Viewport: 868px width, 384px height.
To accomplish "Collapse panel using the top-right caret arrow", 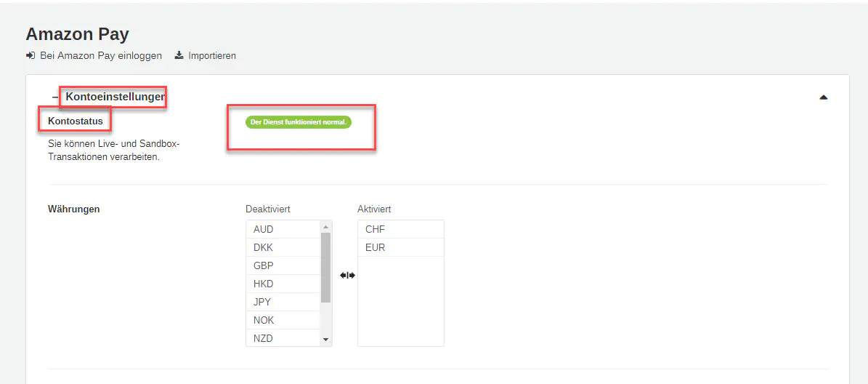I will coord(823,97).
